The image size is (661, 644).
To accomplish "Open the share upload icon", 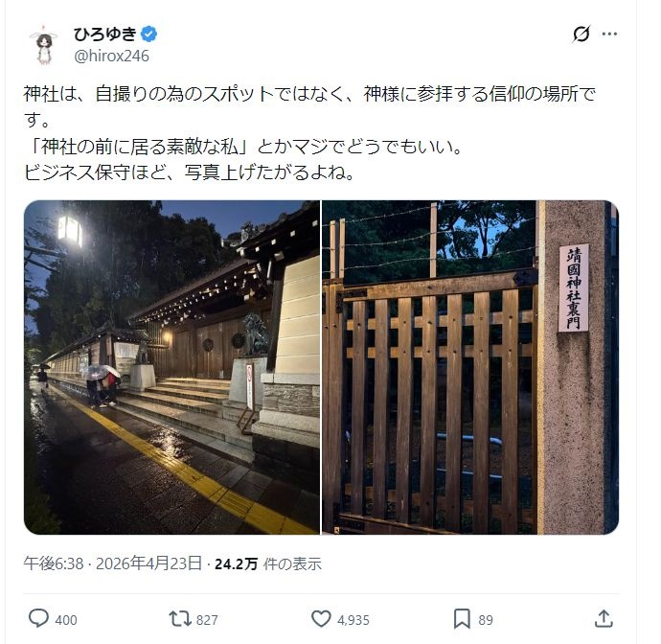I will (x=604, y=619).
